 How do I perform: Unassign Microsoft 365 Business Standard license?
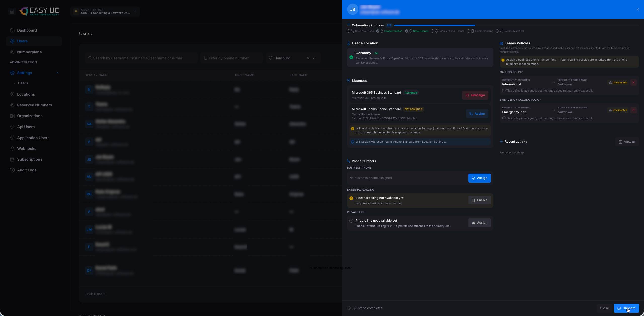click(x=475, y=95)
